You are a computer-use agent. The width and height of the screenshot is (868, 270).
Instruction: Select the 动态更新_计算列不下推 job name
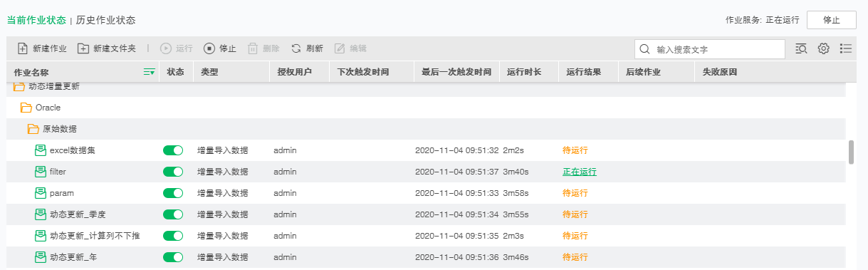pos(95,236)
